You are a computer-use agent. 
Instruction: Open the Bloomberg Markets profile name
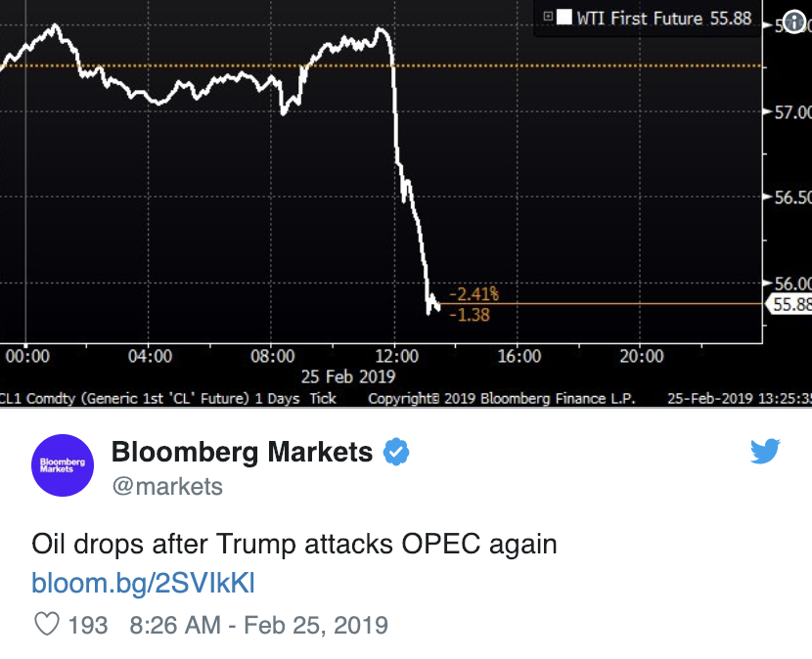click(x=242, y=452)
